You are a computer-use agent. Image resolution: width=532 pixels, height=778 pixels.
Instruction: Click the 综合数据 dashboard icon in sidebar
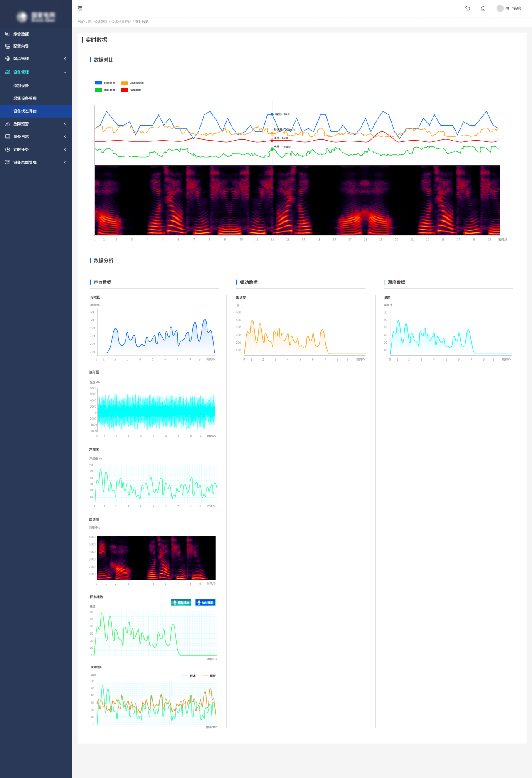pos(7,34)
